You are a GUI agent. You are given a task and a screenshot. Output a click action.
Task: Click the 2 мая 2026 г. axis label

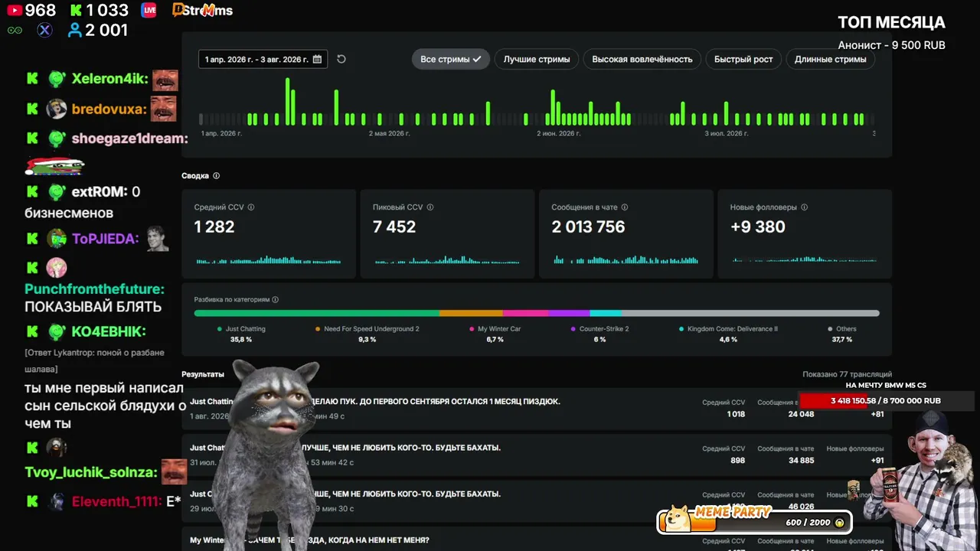coord(389,134)
